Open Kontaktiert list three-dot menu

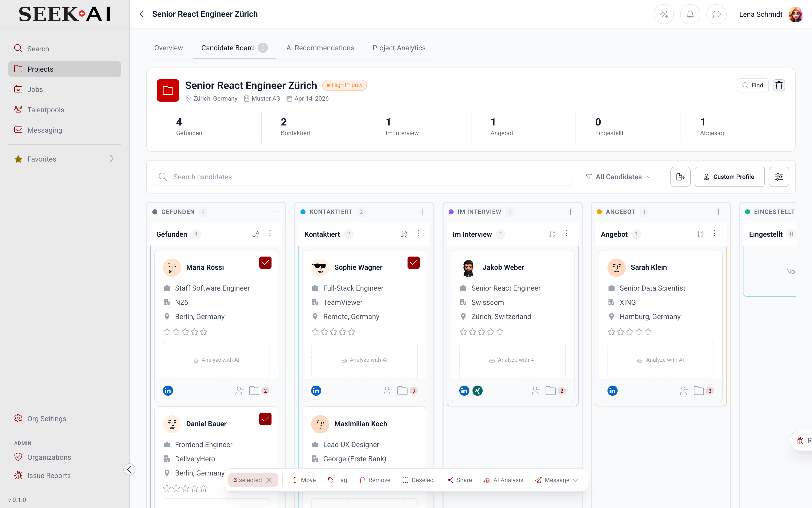tap(418, 233)
